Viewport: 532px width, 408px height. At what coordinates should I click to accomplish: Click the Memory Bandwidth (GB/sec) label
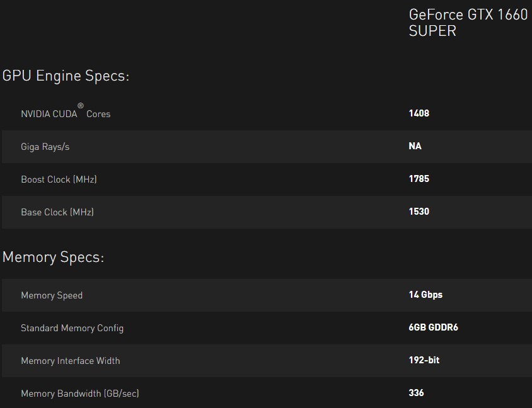[x=79, y=394]
